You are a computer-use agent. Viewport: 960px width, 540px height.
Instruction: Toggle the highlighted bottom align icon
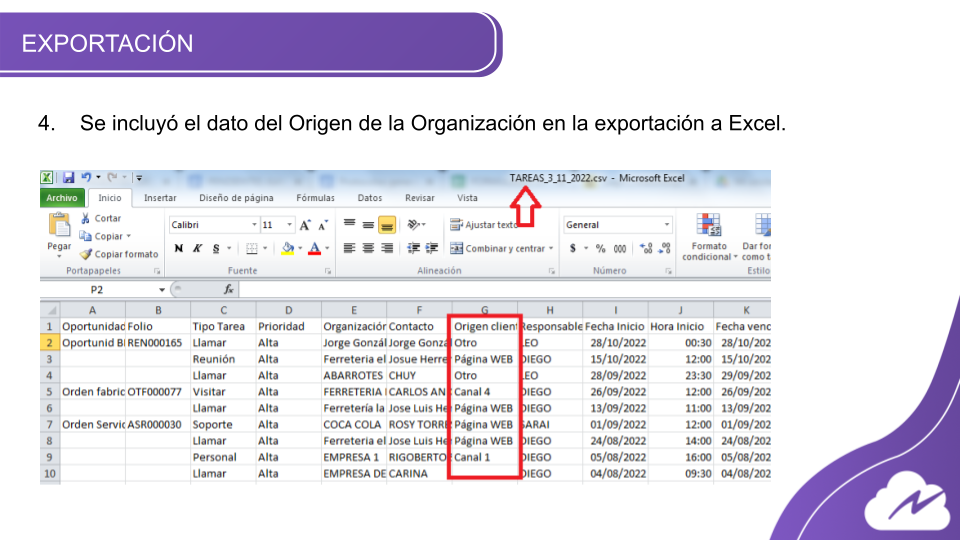(387, 225)
